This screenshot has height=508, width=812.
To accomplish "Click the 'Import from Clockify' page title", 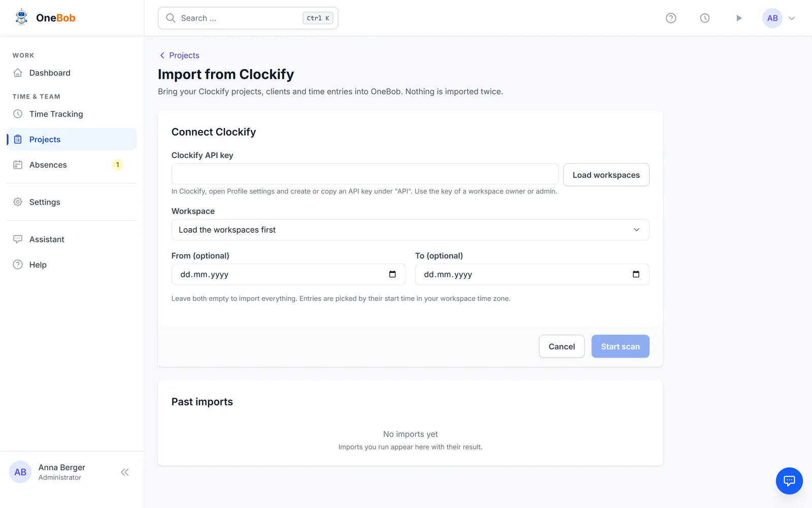I will point(226,74).
